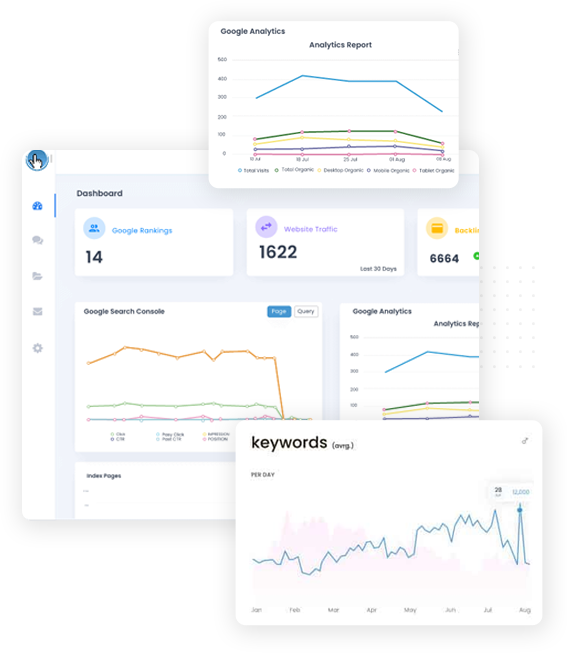Click the 1622 traffic value
This screenshot has height=653, width=567.
pyautogui.click(x=278, y=252)
